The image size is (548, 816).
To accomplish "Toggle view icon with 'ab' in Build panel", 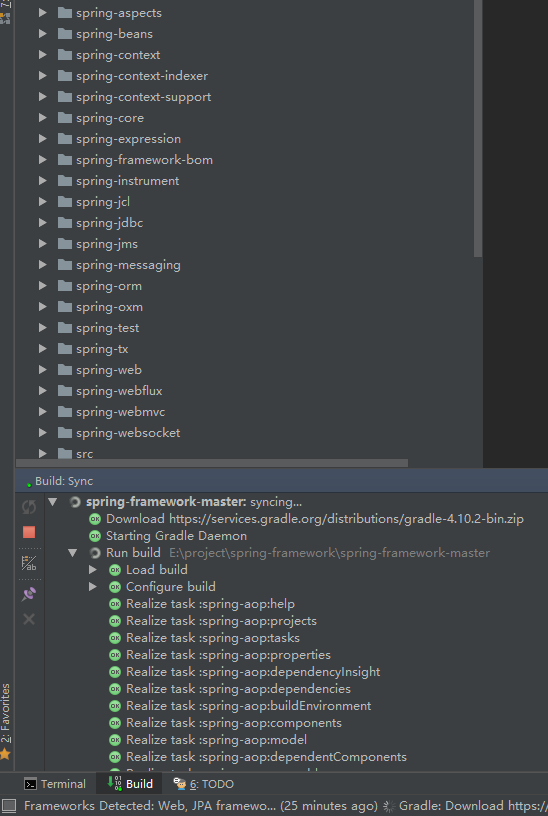I will click(x=29, y=563).
